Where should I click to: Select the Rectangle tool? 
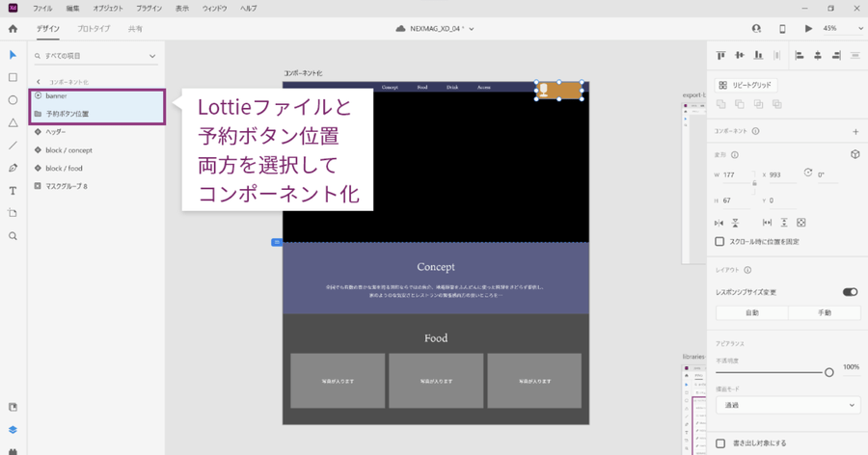pos(13,77)
